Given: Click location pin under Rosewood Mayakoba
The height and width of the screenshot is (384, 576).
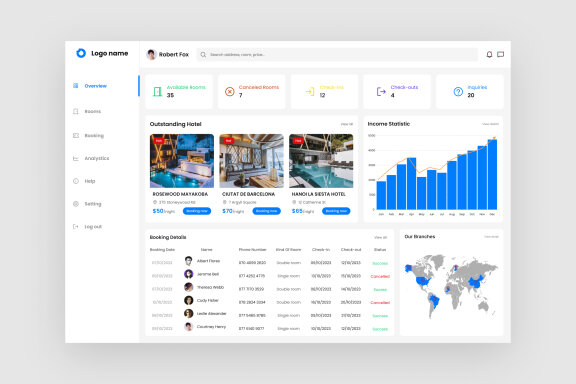Looking at the screenshot, I should pyautogui.click(x=155, y=202).
